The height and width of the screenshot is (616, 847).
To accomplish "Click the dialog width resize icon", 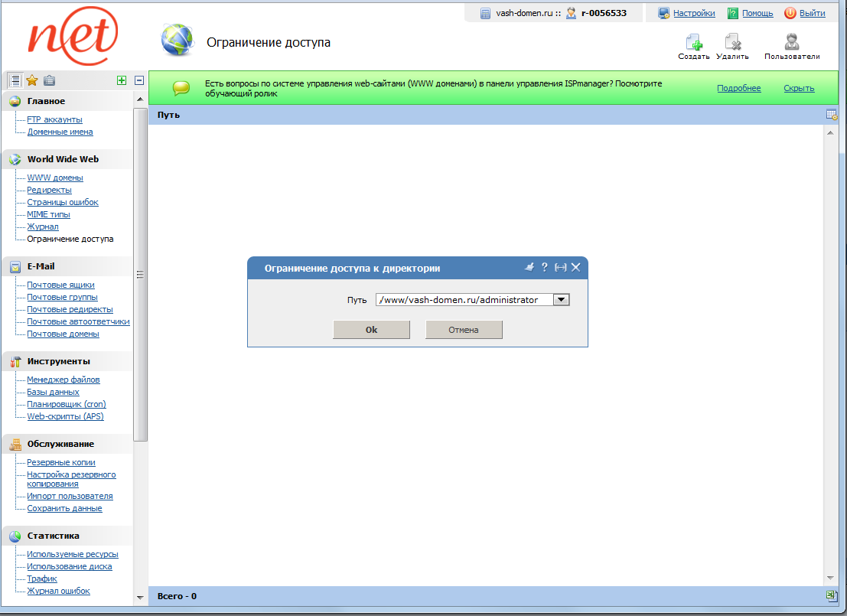I will point(560,267).
